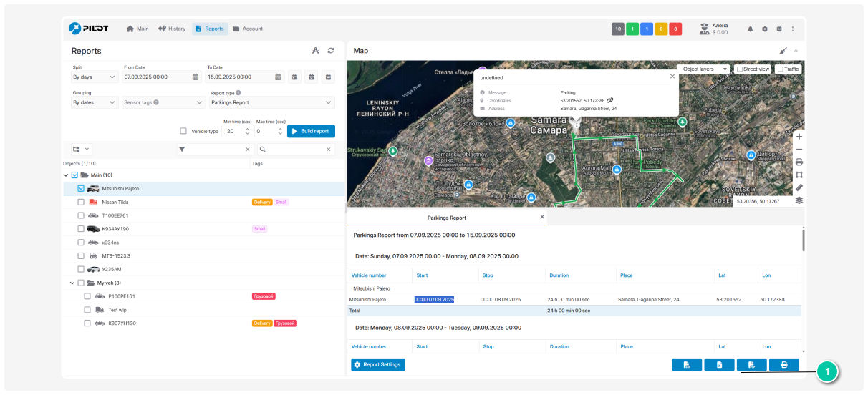Click the notifications bell icon
This screenshot has height=395, width=868.
(751, 29)
